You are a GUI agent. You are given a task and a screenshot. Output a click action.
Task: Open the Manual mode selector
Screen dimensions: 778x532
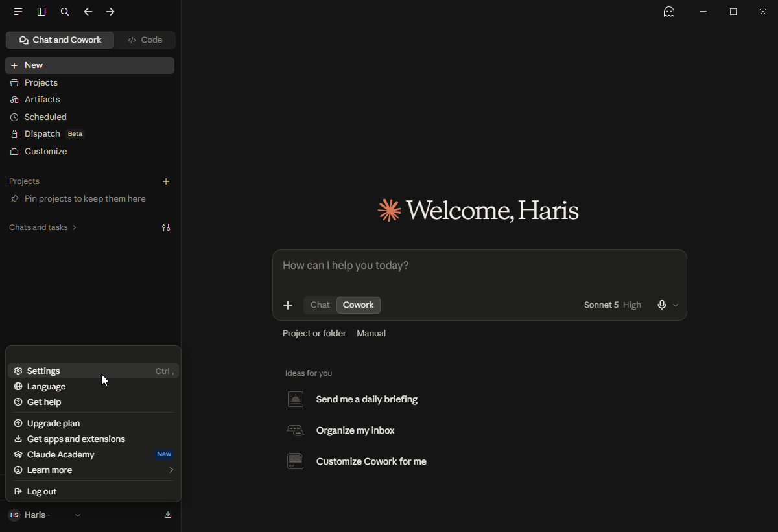click(x=371, y=334)
